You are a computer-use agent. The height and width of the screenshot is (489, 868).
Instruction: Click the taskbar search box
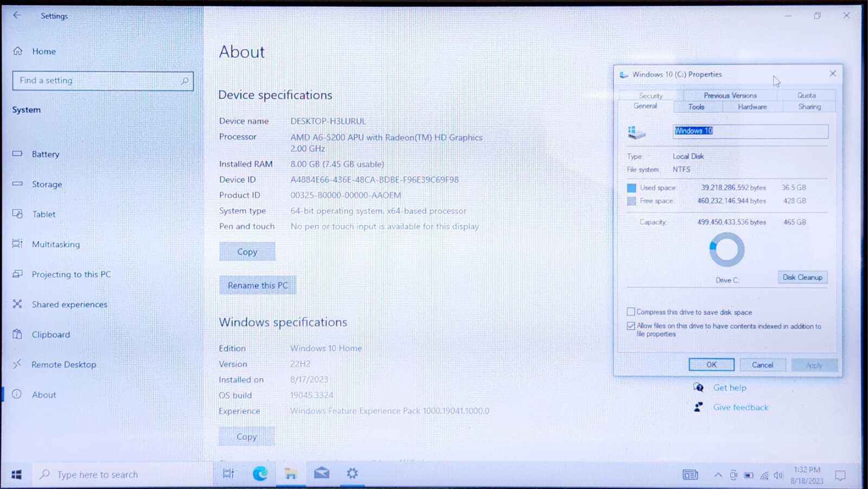[x=123, y=474]
